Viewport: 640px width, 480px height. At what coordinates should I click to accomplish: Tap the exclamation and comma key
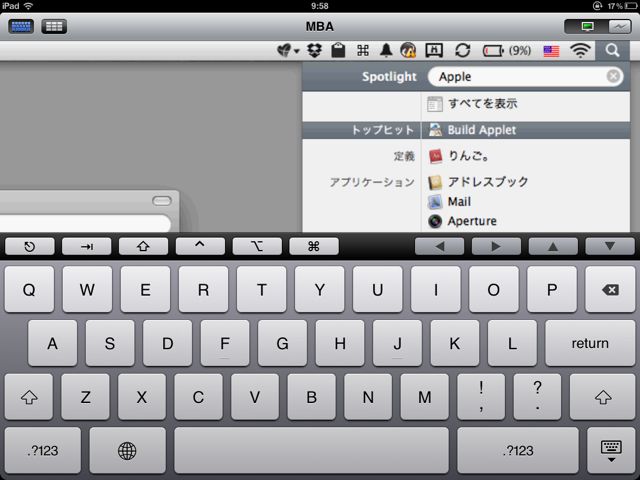pyautogui.click(x=481, y=397)
